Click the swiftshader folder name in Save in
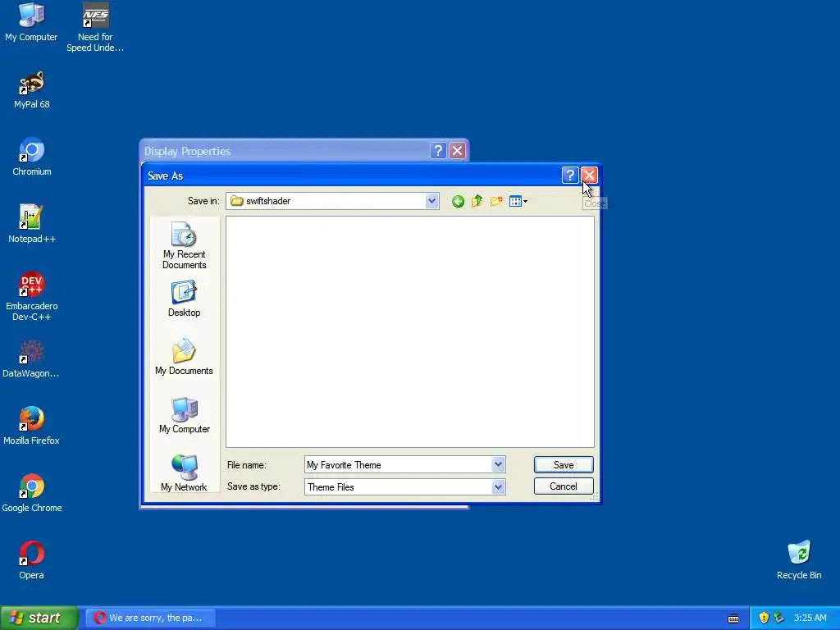This screenshot has width=840, height=630. coord(268,201)
